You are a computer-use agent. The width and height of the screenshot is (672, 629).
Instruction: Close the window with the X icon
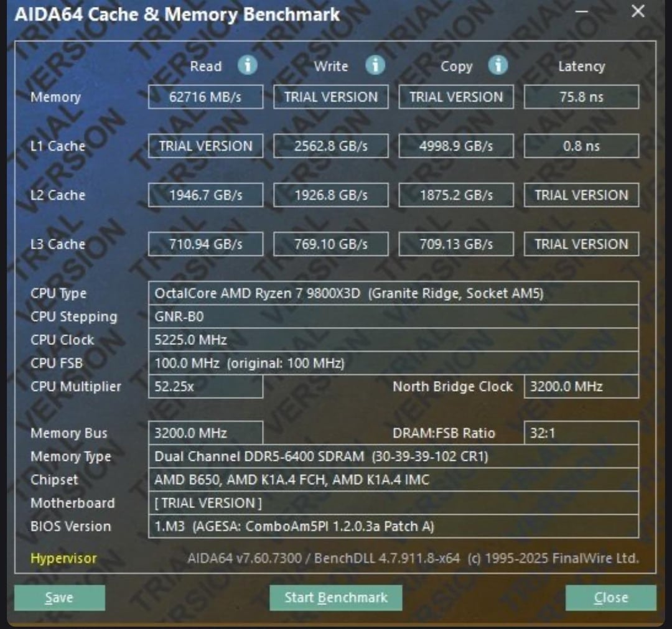(x=638, y=11)
